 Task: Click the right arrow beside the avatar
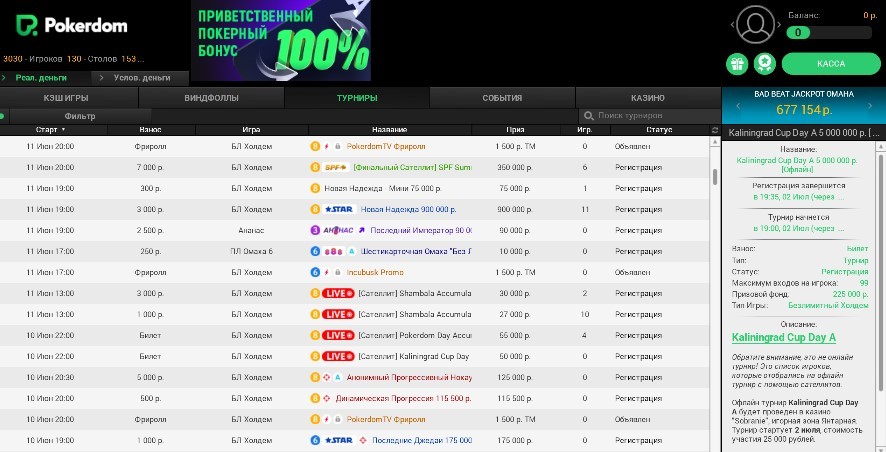click(x=779, y=25)
